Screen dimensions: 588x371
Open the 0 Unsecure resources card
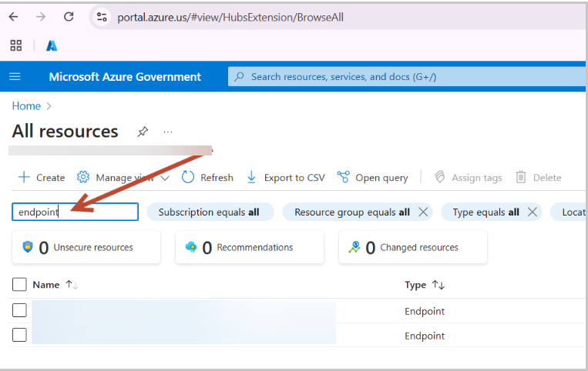point(86,247)
